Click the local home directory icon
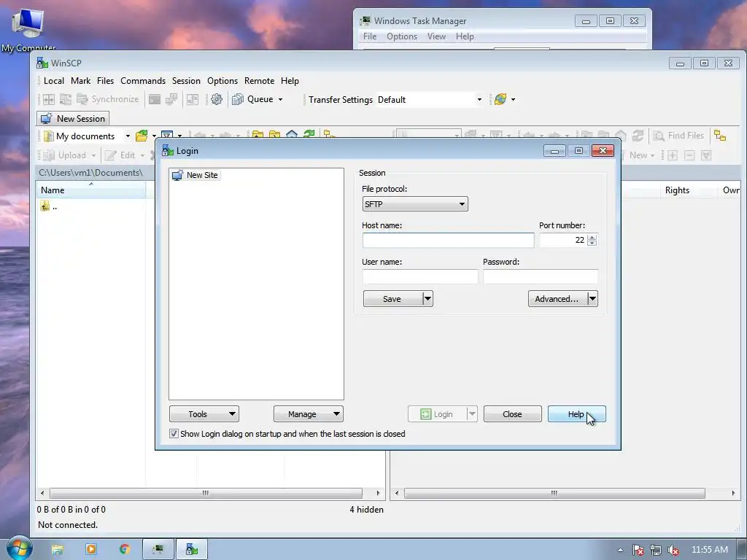747x560 pixels. point(292,135)
